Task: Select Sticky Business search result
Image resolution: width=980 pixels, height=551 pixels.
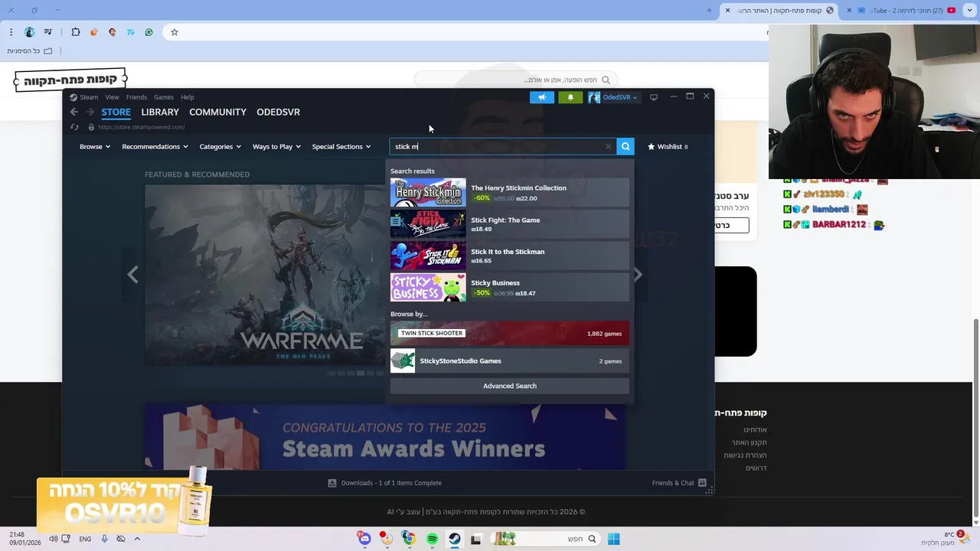Action: pyautogui.click(x=510, y=288)
